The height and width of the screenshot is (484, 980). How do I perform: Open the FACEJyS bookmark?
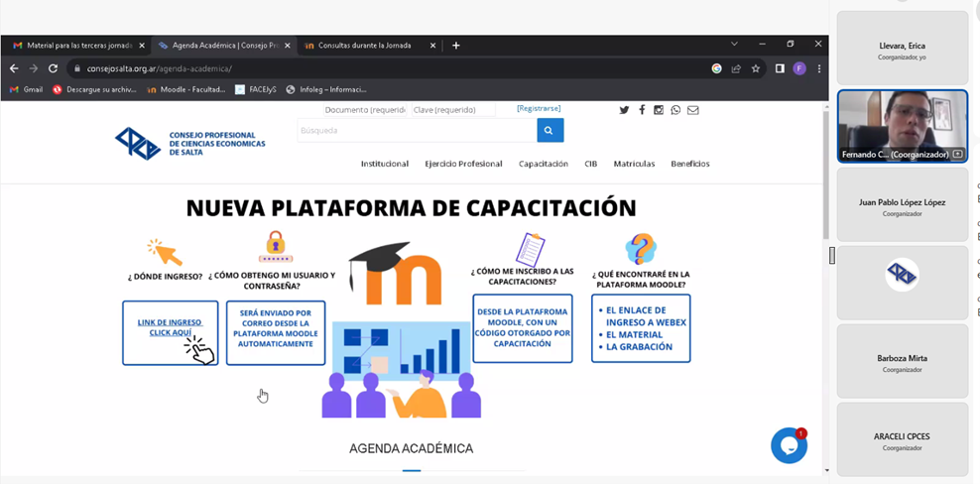[x=256, y=89]
